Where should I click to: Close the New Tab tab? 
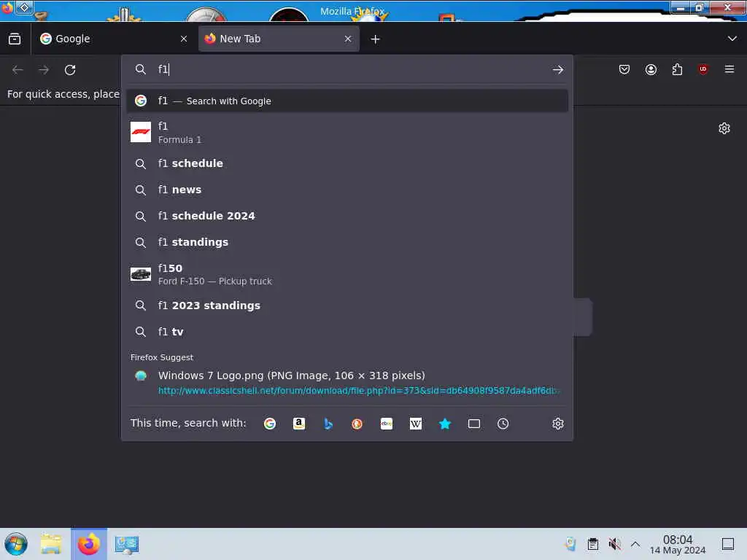point(348,39)
